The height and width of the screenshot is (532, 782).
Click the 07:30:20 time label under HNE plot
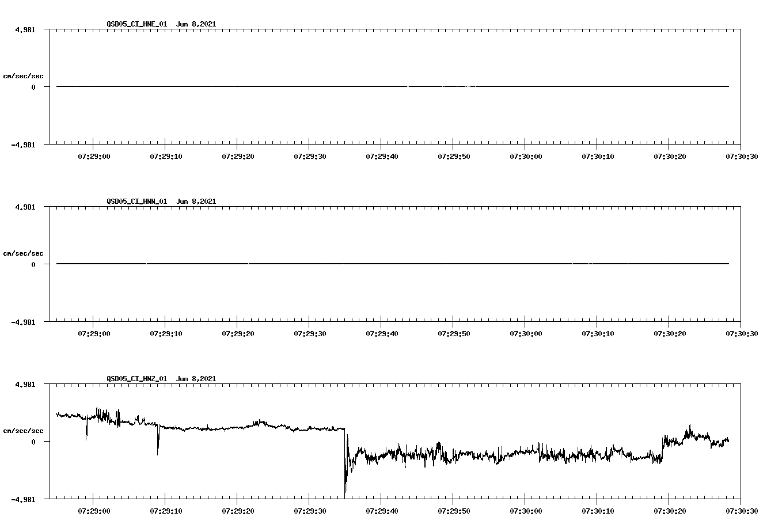670,156
